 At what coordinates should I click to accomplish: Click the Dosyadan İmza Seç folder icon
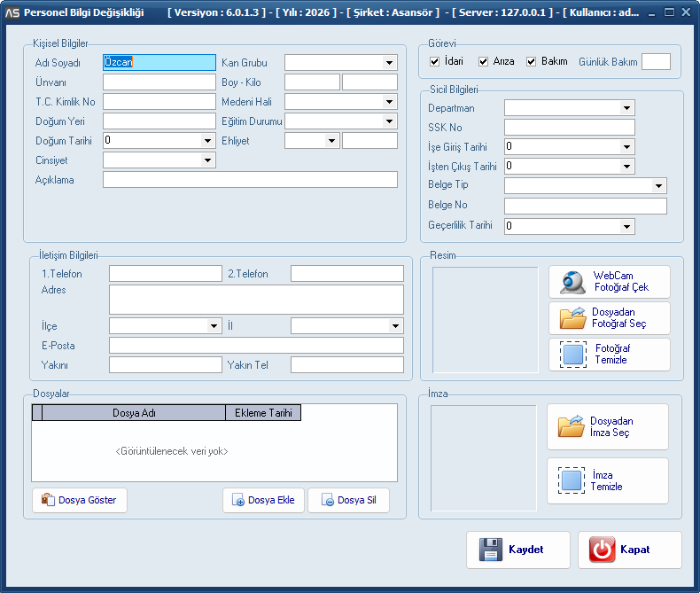pos(571,427)
